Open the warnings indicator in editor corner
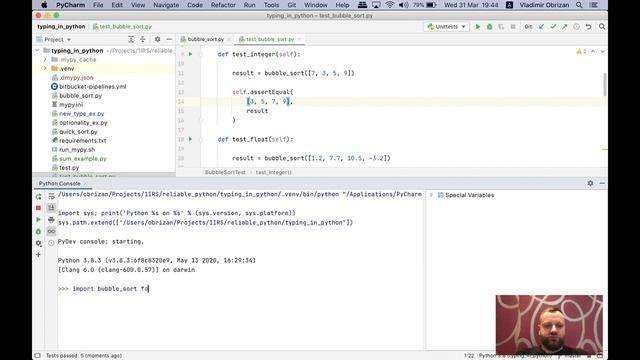 click(581, 51)
